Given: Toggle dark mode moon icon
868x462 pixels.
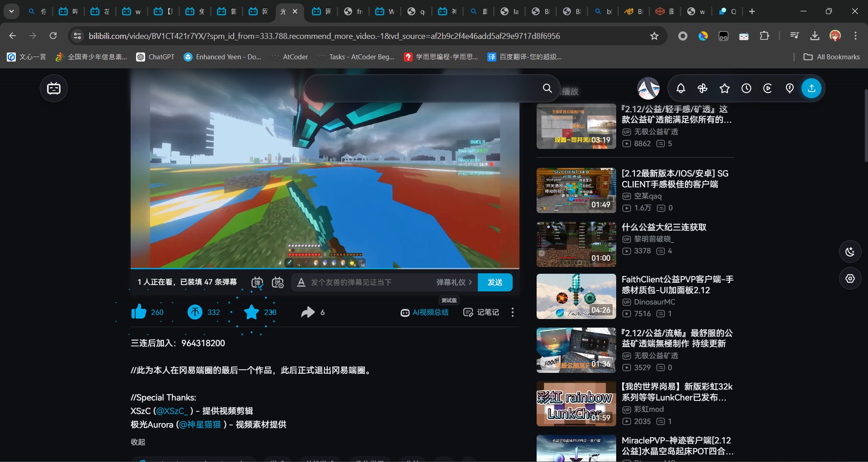Looking at the screenshot, I should (850, 252).
